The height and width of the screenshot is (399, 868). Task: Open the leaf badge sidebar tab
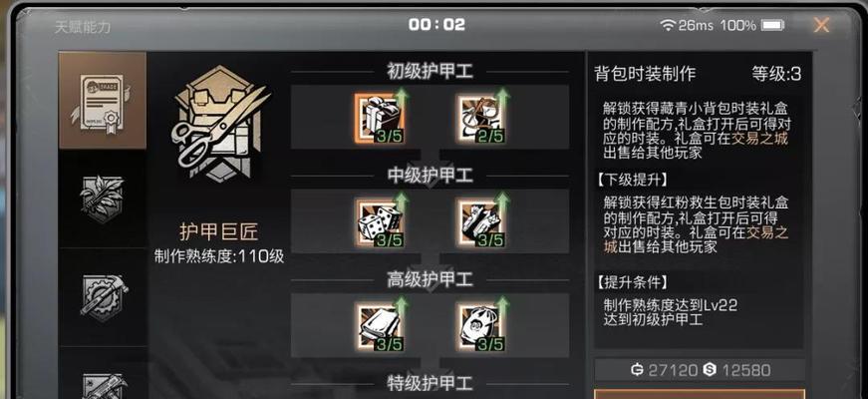103,199
